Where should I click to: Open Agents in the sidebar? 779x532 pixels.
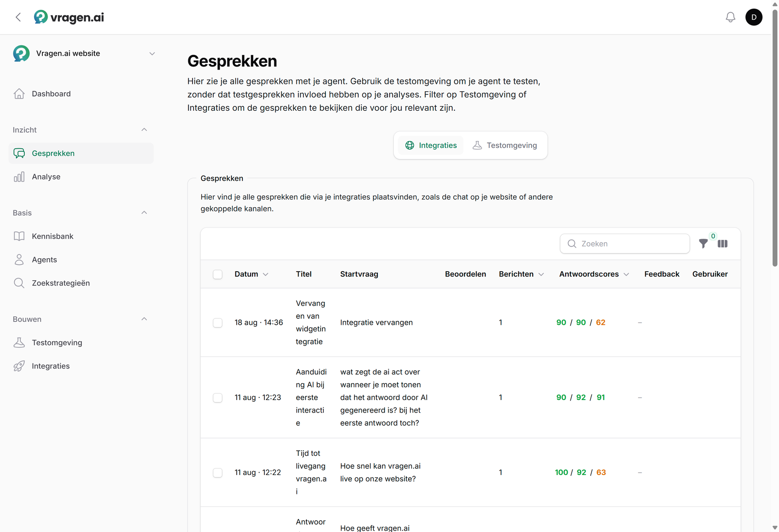point(81,260)
